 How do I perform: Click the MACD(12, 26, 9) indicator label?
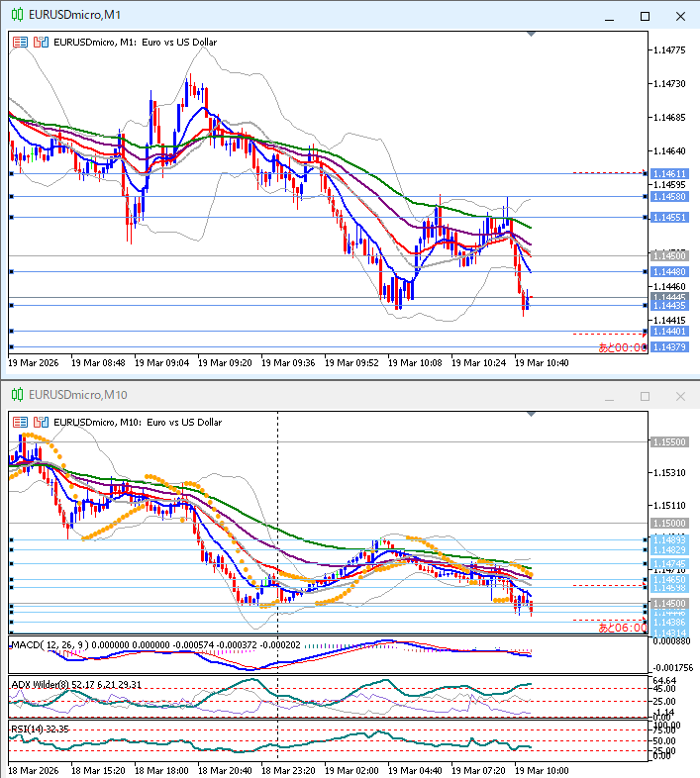tap(50, 645)
